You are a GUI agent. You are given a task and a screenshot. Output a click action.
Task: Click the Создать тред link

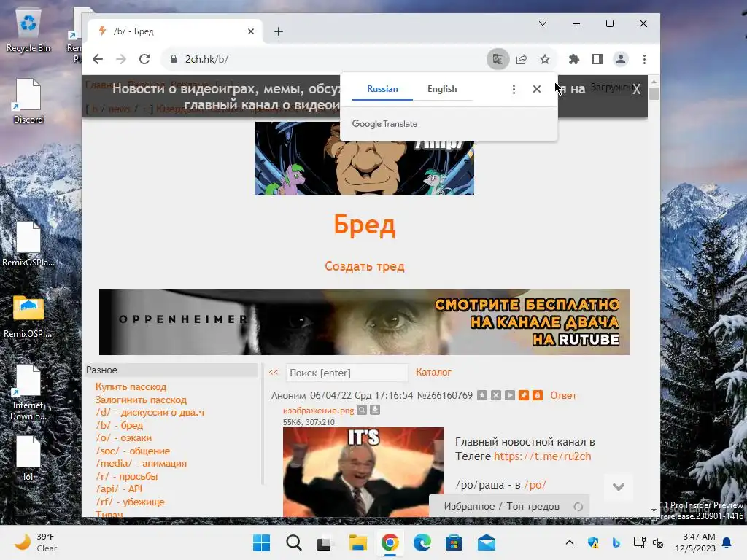point(365,266)
